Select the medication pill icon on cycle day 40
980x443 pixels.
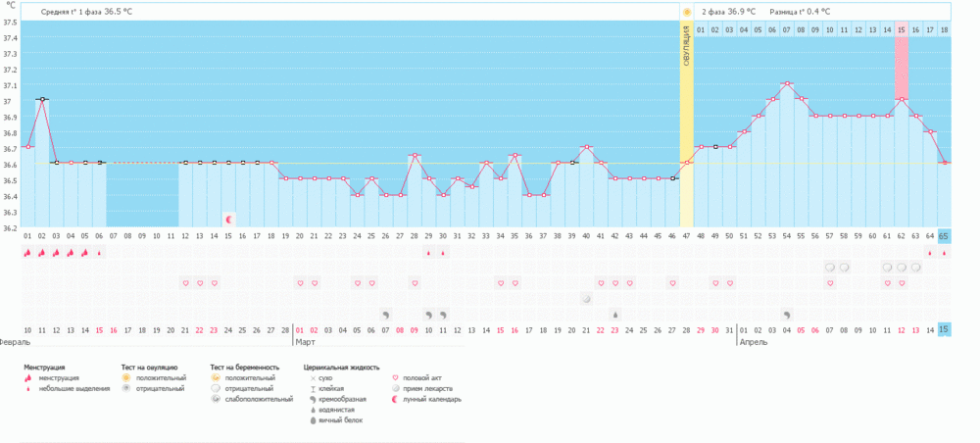click(586, 298)
